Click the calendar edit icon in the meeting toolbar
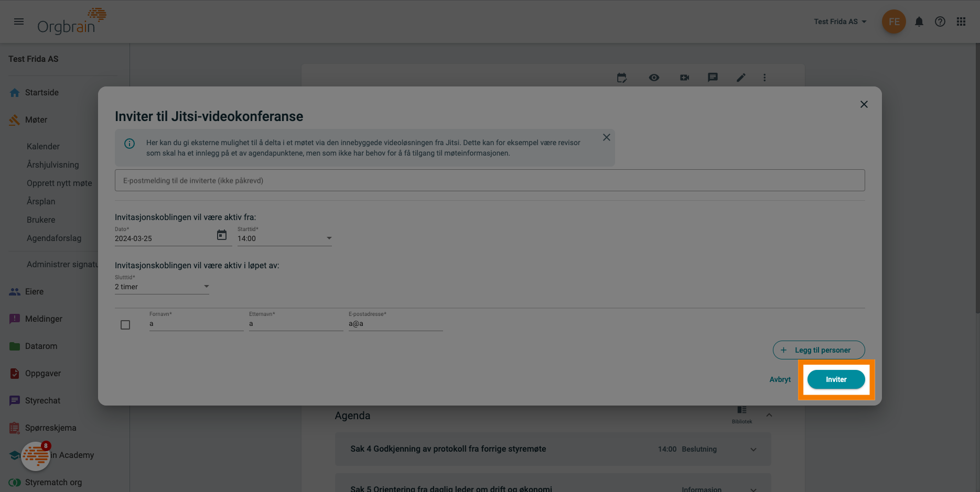 [622, 78]
